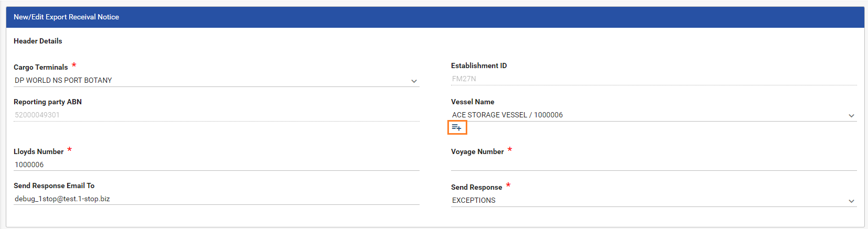This screenshot has height=229, width=868.
Task: Click the Cargo Terminals label
Action: pos(40,67)
